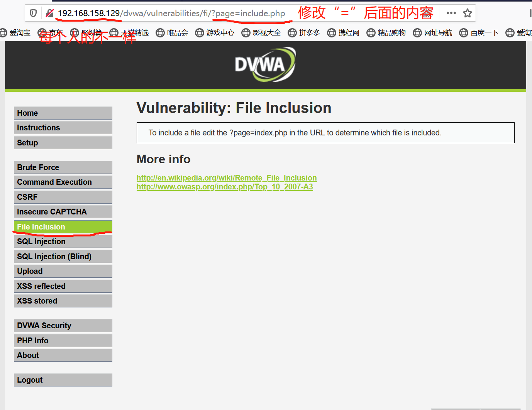Select Command Execution in the sidebar

[x=63, y=182]
